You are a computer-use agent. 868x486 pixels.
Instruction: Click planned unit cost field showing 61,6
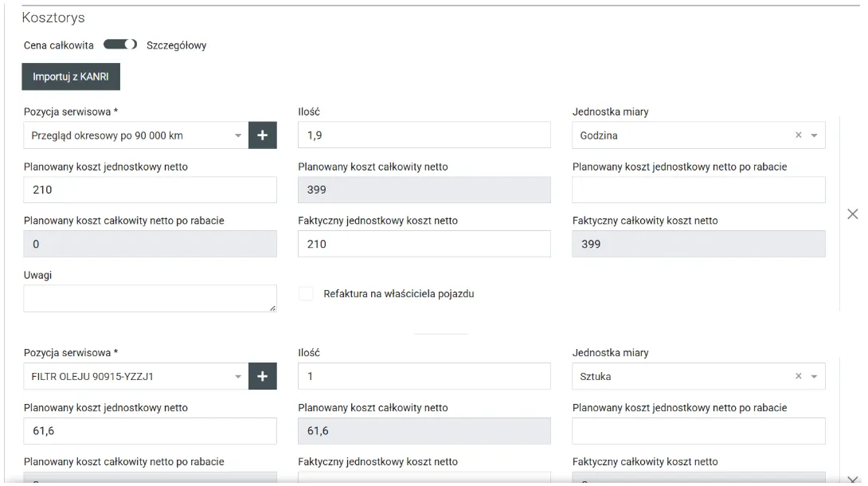click(x=150, y=430)
